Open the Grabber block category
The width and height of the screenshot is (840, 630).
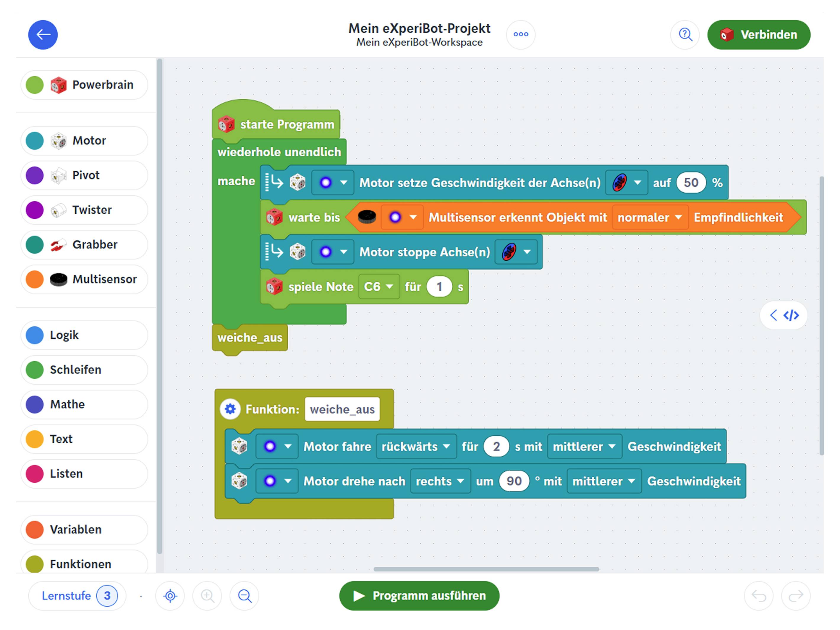coord(84,245)
